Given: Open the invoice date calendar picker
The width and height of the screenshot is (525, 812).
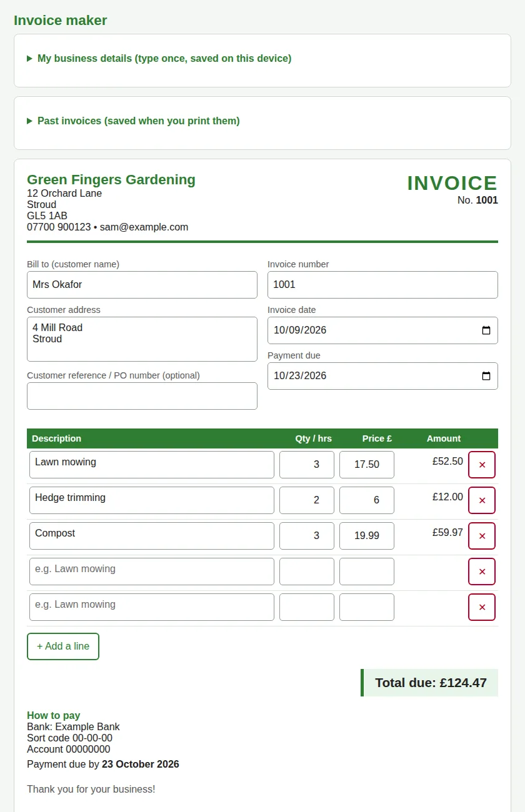Looking at the screenshot, I should pos(486,330).
